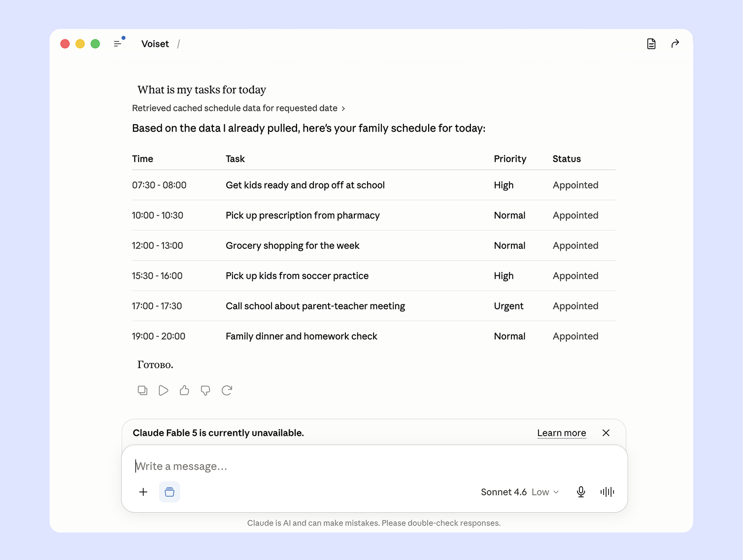This screenshot has height=560, width=743.
Task: Regenerate the response with retry icon
Action: pyautogui.click(x=227, y=391)
